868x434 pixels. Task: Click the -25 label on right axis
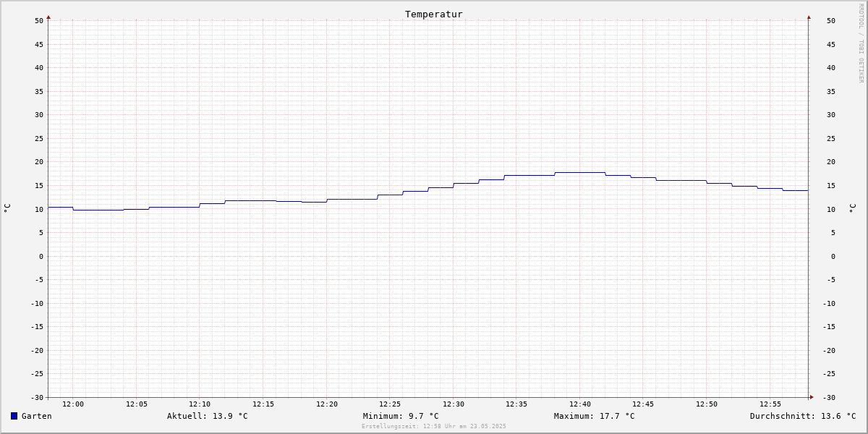coord(829,373)
